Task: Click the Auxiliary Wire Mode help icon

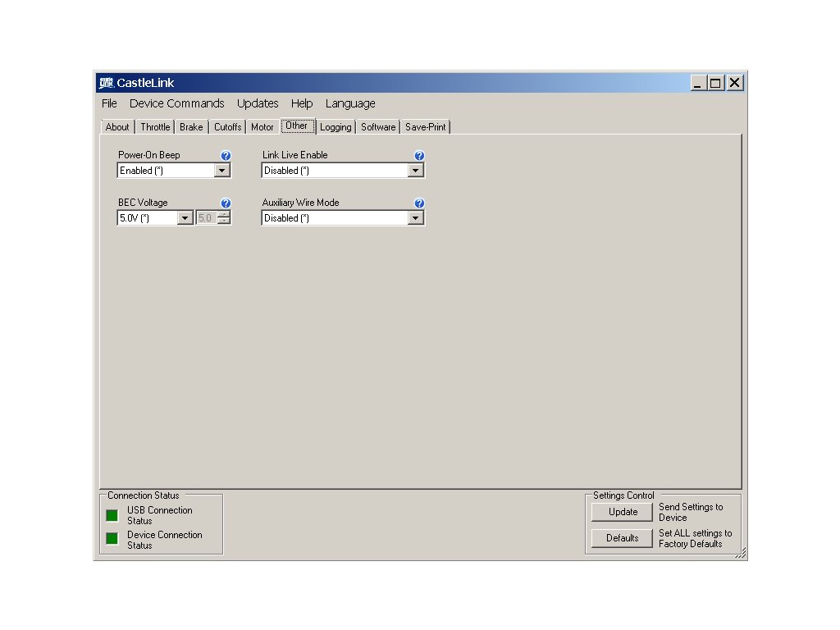Action: click(x=419, y=203)
